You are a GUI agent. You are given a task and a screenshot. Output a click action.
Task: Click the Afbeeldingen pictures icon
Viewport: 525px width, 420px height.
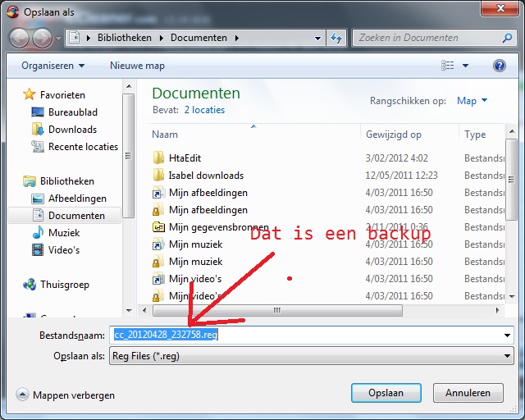click(38, 199)
